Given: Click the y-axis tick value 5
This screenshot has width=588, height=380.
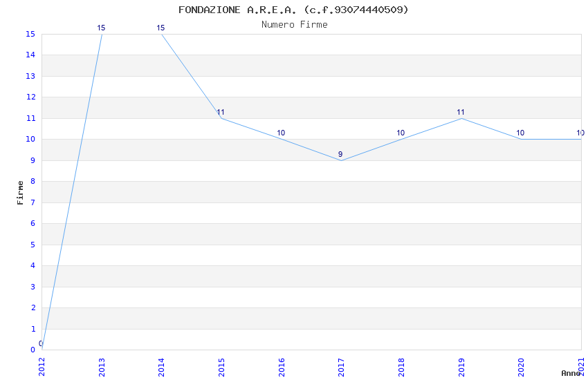Looking at the screenshot, I should [x=33, y=245].
